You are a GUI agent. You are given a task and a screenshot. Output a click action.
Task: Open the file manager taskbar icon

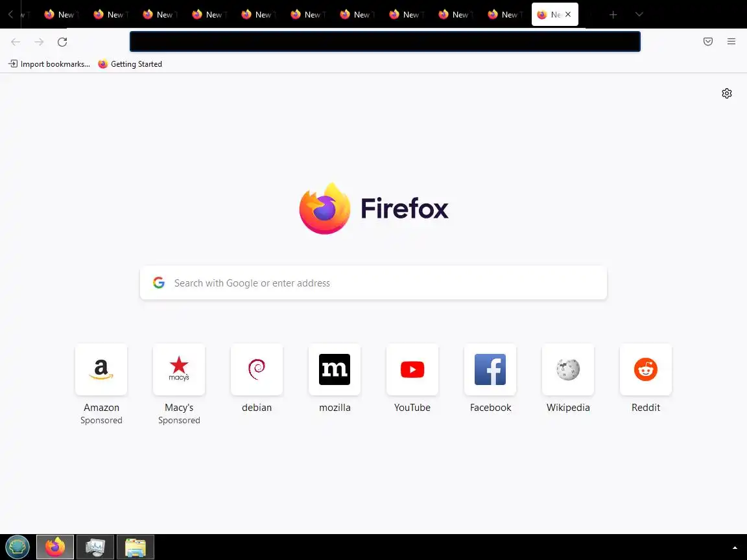[136, 546]
